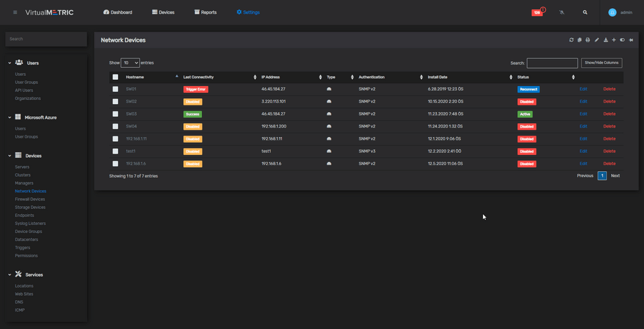Check the 192.168.1.6 row checkbox
644x329 pixels.
(115, 164)
